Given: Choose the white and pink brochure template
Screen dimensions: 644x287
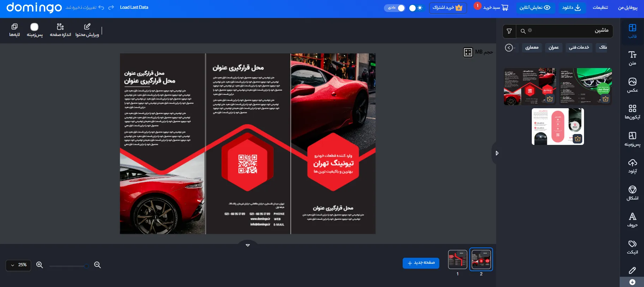Looking at the screenshot, I should [558, 127].
